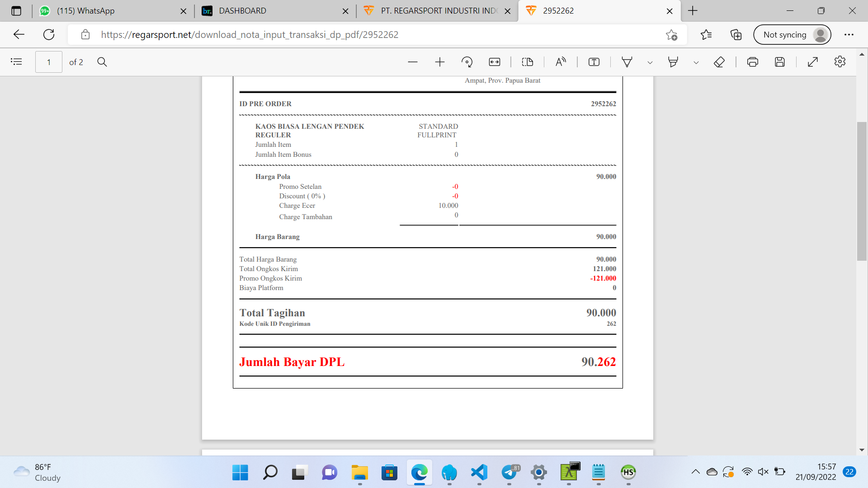
Task: Select the Highlight tool
Action: point(673,62)
